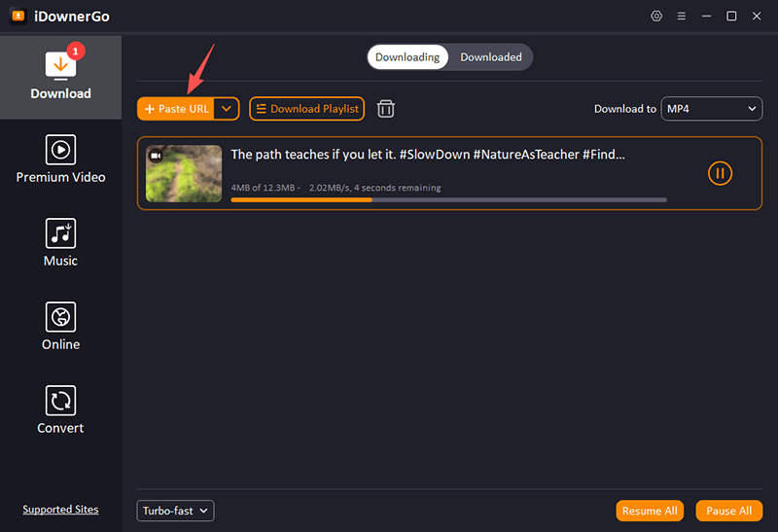Click the trash bin delete icon
Image resolution: width=778 pixels, height=532 pixels.
[385, 109]
